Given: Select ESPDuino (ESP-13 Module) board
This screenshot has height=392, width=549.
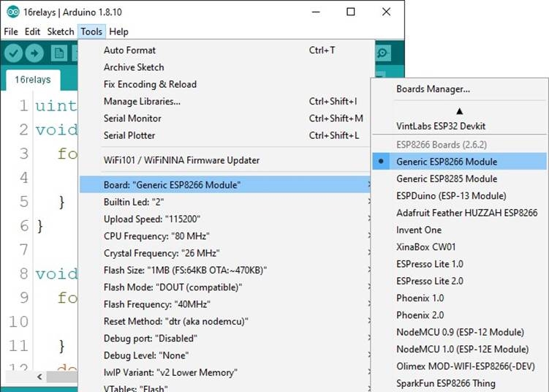Looking at the screenshot, I should 459,196.
